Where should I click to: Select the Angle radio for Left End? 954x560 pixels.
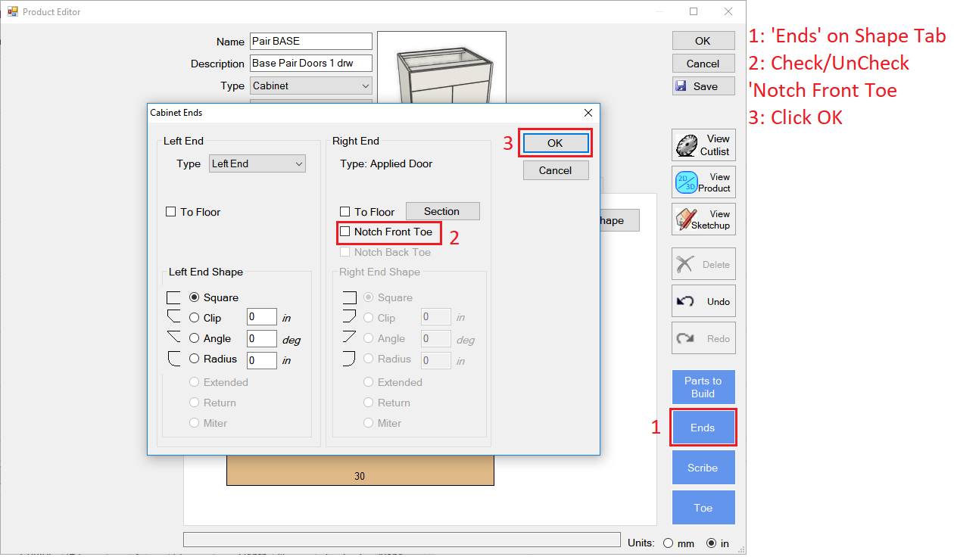195,338
